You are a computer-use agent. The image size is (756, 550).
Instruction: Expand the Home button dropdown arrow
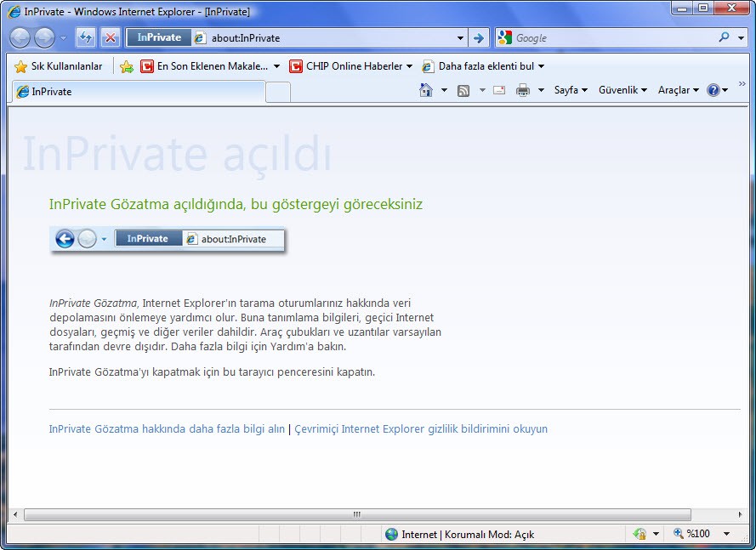point(444,90)
